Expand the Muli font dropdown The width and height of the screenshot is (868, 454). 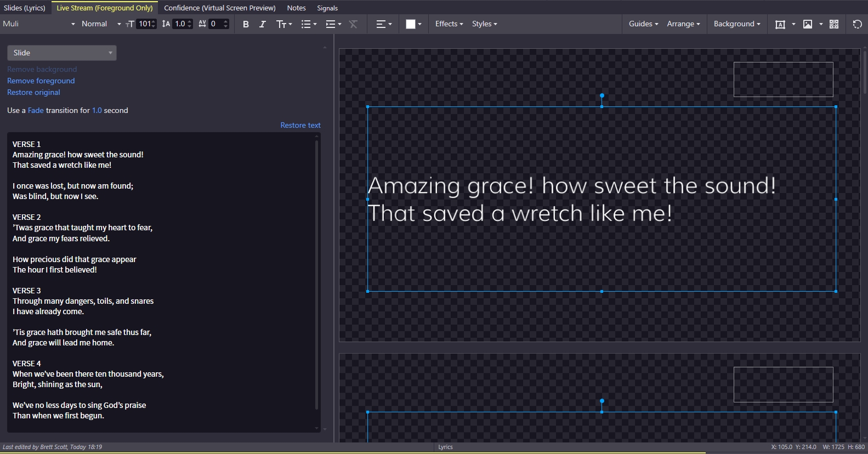[x=39, y=24]
